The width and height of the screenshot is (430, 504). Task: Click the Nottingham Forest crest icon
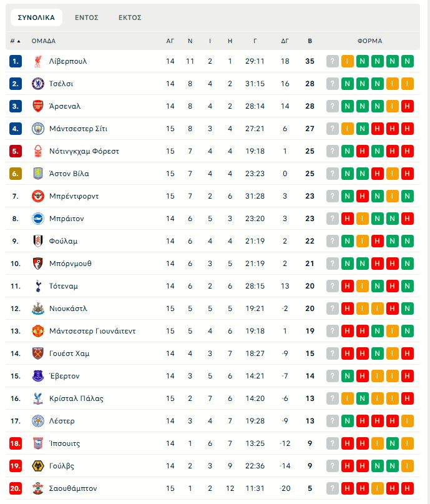point(37,151)
